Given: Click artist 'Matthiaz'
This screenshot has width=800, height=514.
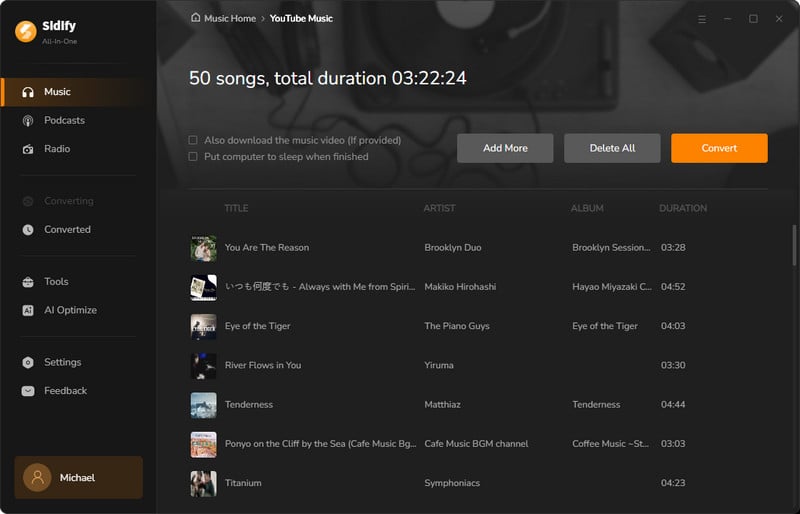Looking at the screenshot, I should pyautogui.click(x=442, y=405).
